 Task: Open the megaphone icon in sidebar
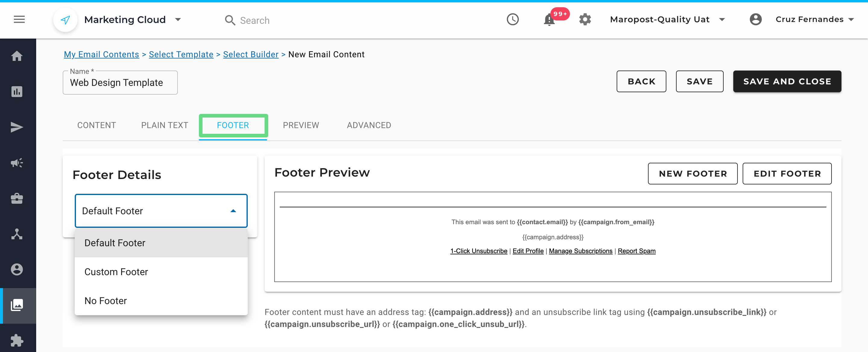pyautogui.click(x=17, y=163)
